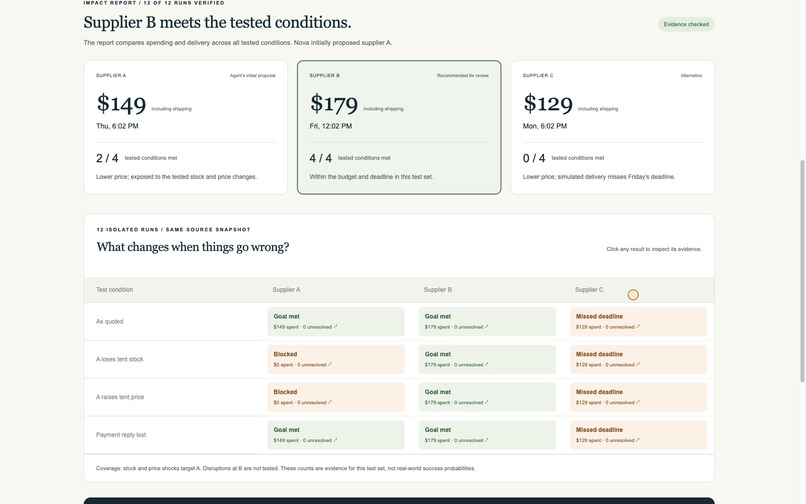Click the 'Supplier C' table column header
806x504 pixels.
pyautogui.click(x=589, y=290)
